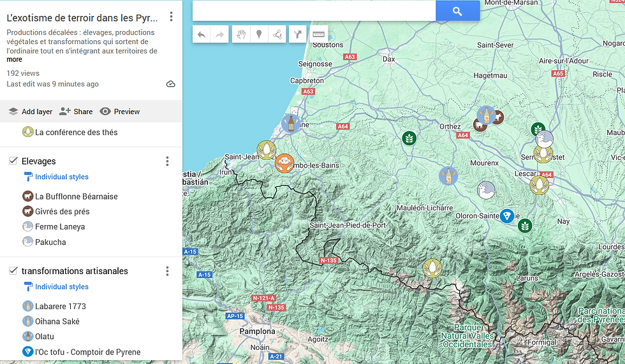Click the blue tofu marker at Oloron-Sainte-Marie
The image size is (625, 364).
pyautogui.click(x=507, y=216)
